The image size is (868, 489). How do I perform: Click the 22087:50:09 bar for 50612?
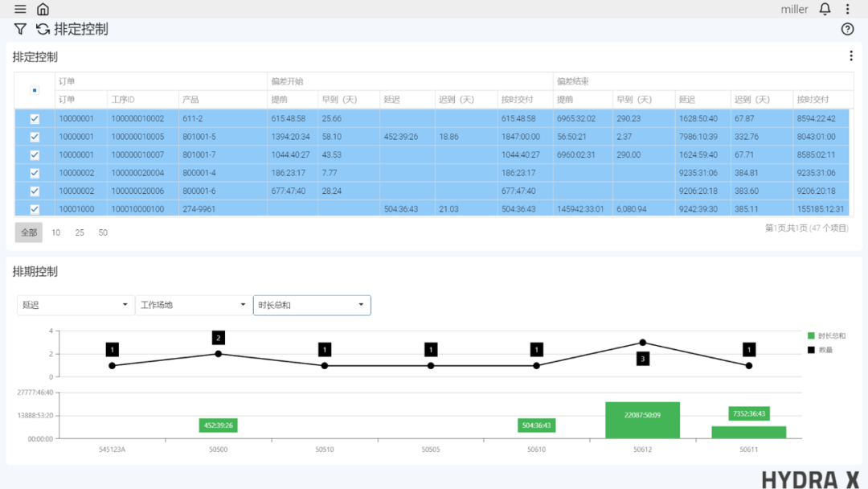642,420
